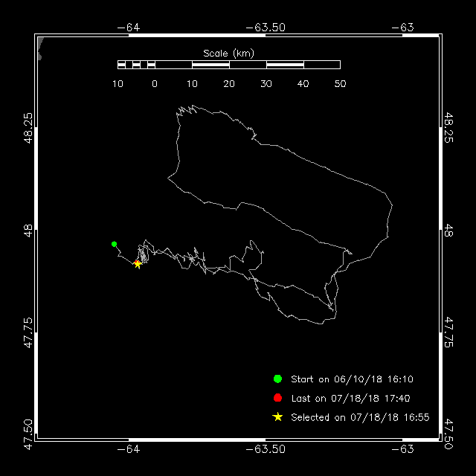Click top axis longitude label '-63.50'
The image size is (476, 476).
[266, 28]
